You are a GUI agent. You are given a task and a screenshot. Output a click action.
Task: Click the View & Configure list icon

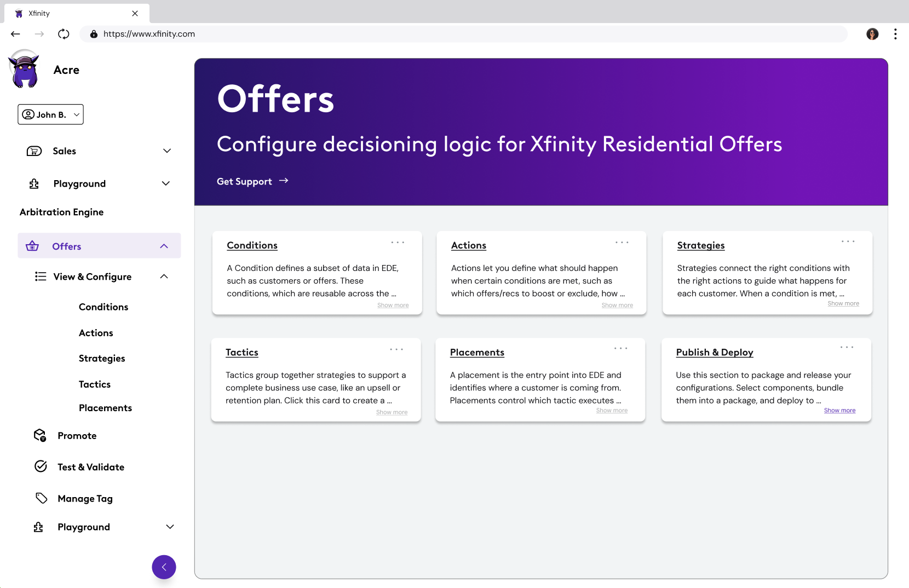[x=41, y=276]
